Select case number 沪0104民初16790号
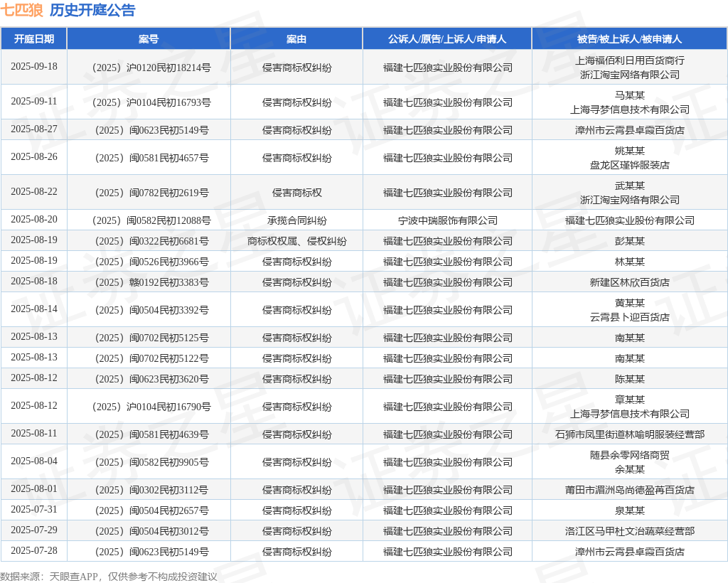728x583 pixels. click(x=151, y=407)
